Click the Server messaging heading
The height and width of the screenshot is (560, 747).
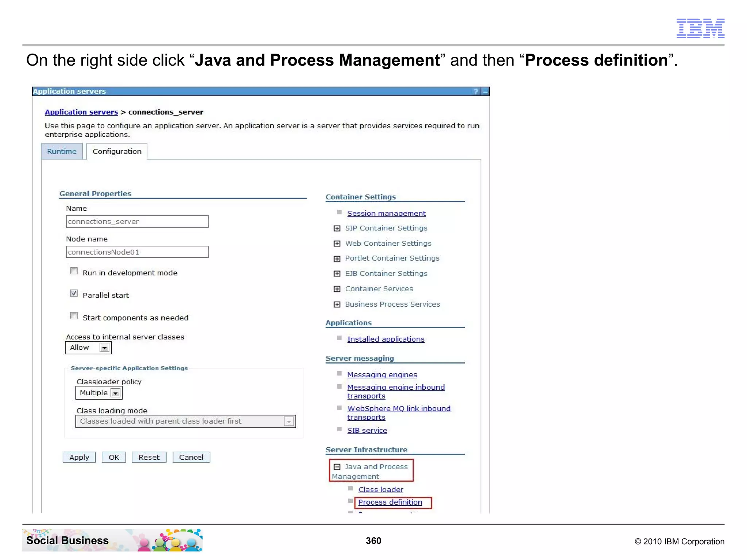360,358
